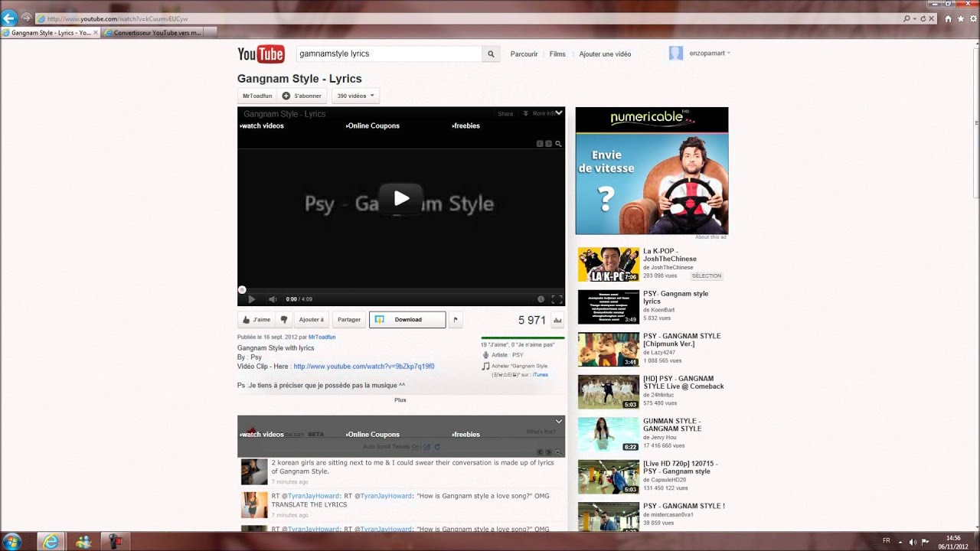Focus the YouTube search field
Viewport: 980px width, 551px height.
(x=389, y=54)
